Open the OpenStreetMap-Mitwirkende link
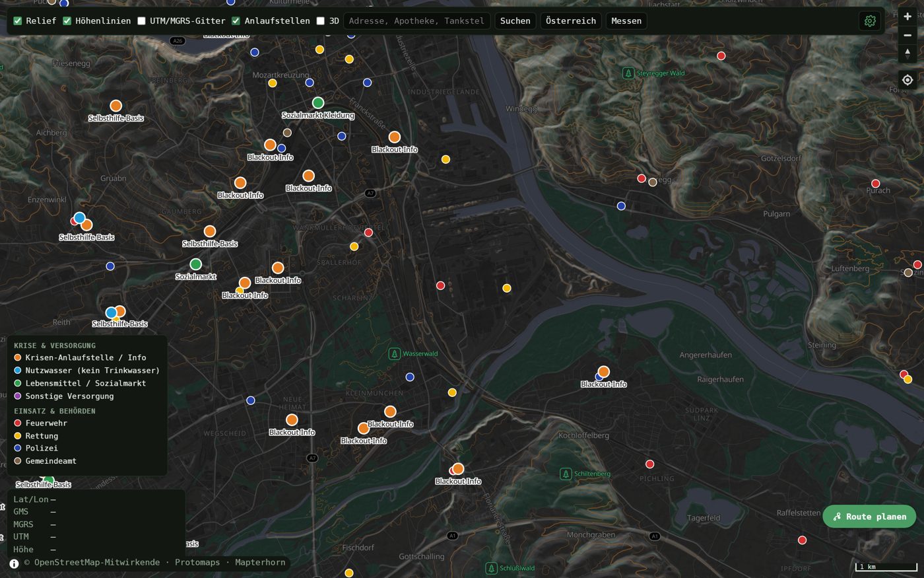 (97, 563)
